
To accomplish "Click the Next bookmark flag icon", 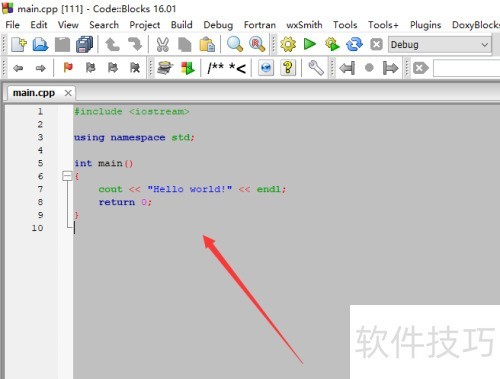I will (x=113, y=68).
